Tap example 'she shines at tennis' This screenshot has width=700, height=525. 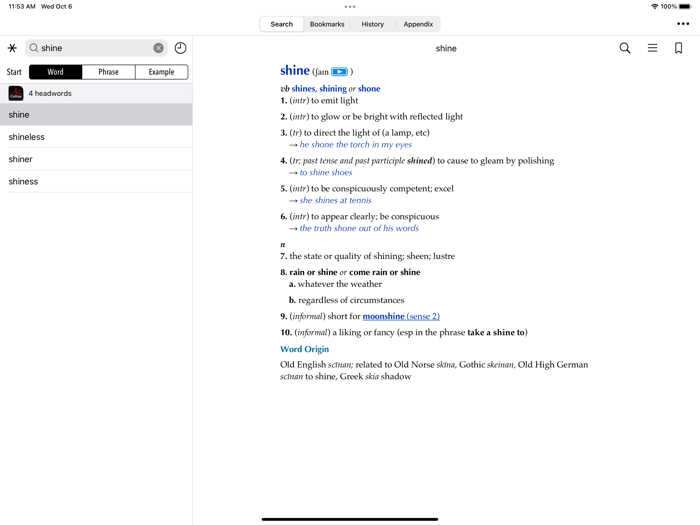[x=335, y=200]
